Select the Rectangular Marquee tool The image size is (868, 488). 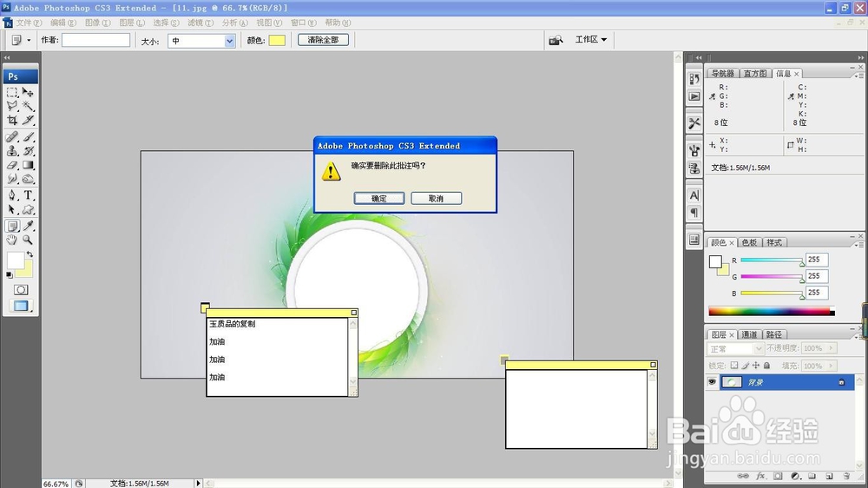point(12,93)
